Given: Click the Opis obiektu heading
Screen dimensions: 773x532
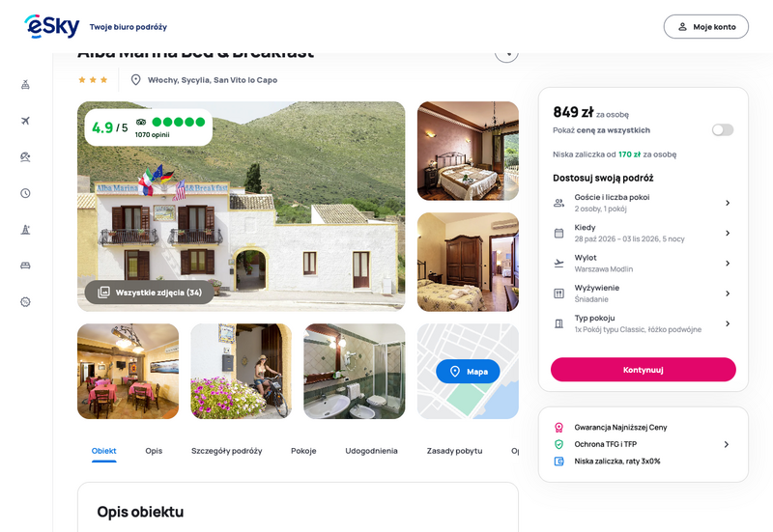Looking at the screenshot, I should tap(140, 512).
